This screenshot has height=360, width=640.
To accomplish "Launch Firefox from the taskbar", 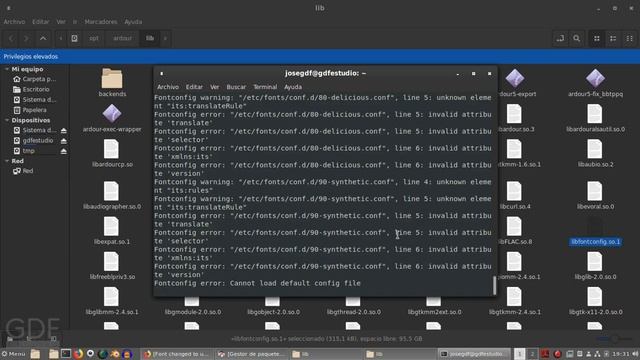I will (x=78, y=354).
